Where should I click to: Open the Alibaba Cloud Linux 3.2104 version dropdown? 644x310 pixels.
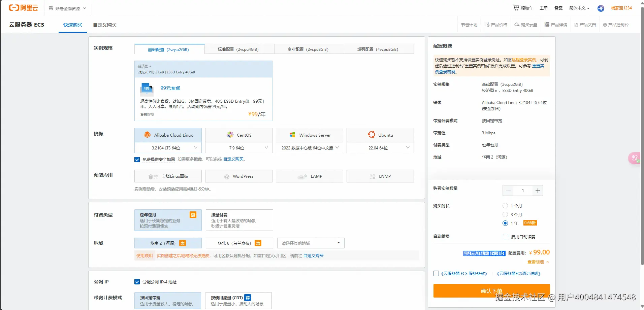(168, 148)
